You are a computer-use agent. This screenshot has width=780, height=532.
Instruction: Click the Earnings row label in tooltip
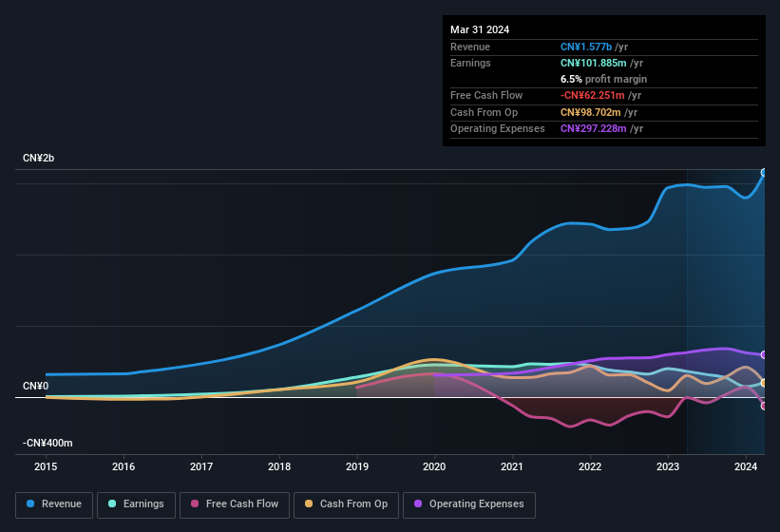pyautogui.click(x=470, y=63)
